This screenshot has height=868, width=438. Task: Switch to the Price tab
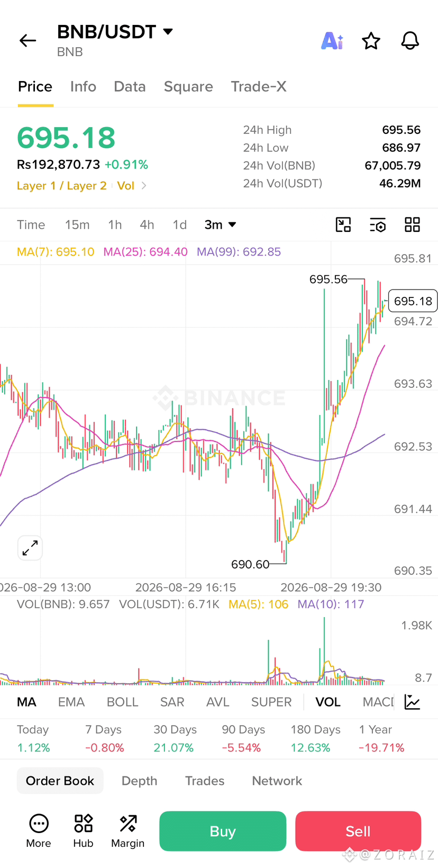35,86
